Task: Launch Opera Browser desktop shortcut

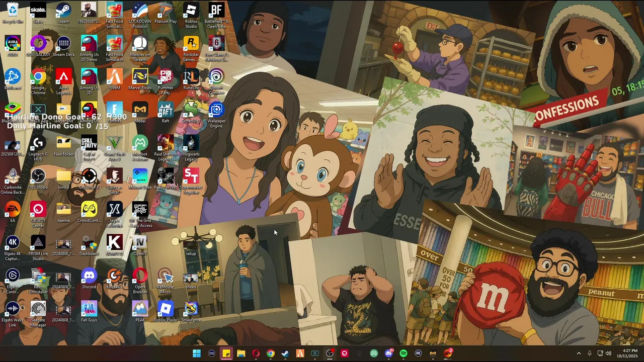Action: pyautogui.click(x=140, y=281)
